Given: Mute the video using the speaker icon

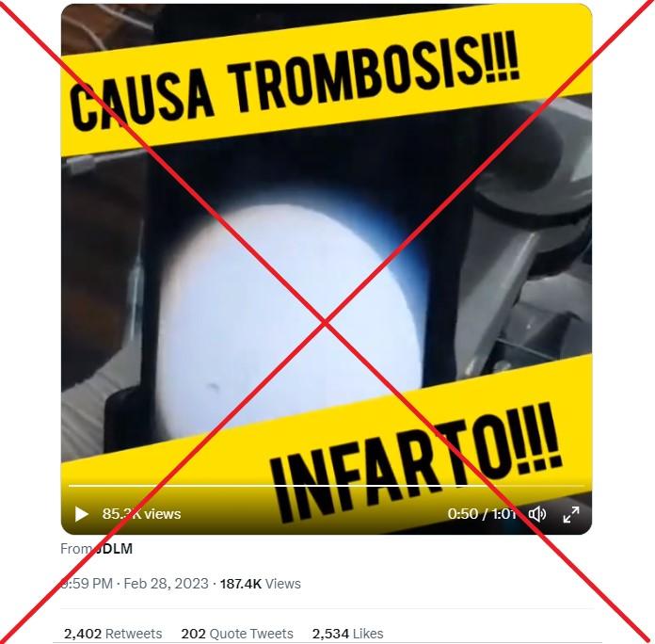Looking at the screenshot, I should click(537, 514).
